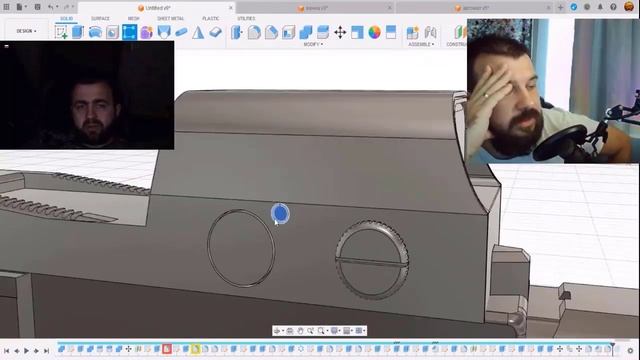Viewport: 640px width, 360px height.
Task: Open the Job Status clock icon
Action: point(587,7)
